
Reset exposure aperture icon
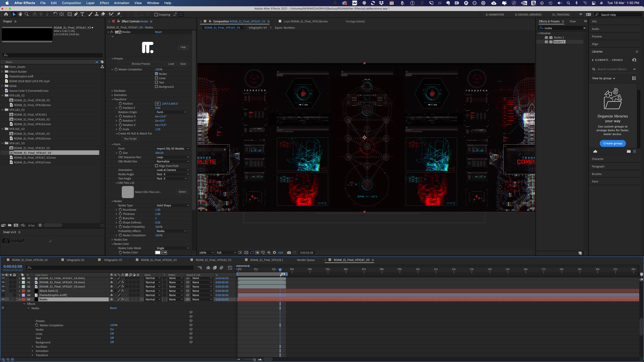coord(274,253)
